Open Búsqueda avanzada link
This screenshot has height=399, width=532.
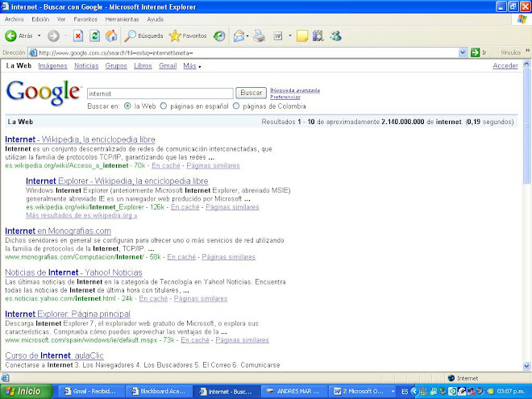point(295,90)
